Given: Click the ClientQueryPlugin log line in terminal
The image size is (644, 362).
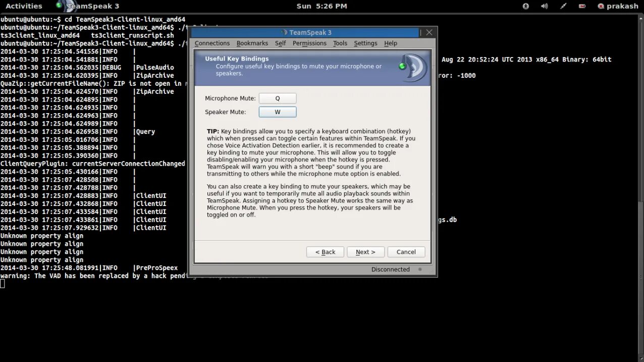Looking at the screenshot, I should (93, 164).
